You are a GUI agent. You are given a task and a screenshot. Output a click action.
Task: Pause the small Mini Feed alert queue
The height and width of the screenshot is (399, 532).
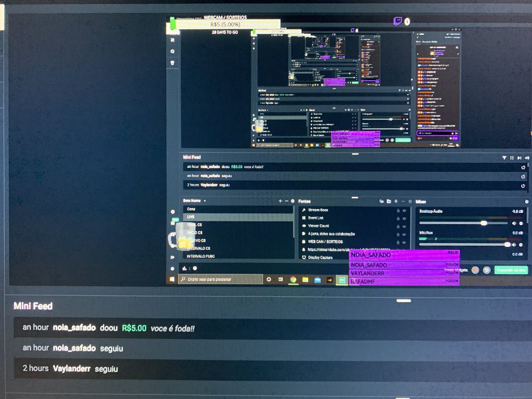[512, 157]
